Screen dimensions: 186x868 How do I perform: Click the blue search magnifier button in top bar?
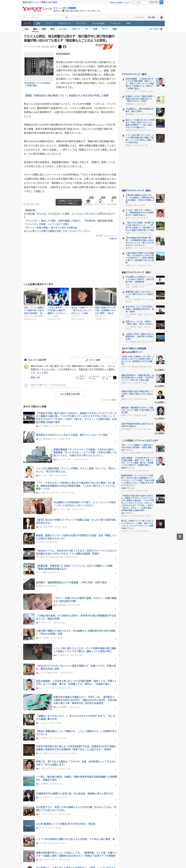point(161,2)
